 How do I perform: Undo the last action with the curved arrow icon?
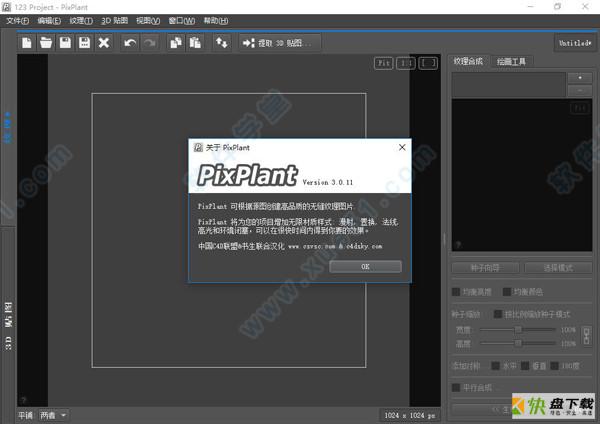(x=130, y=42)
